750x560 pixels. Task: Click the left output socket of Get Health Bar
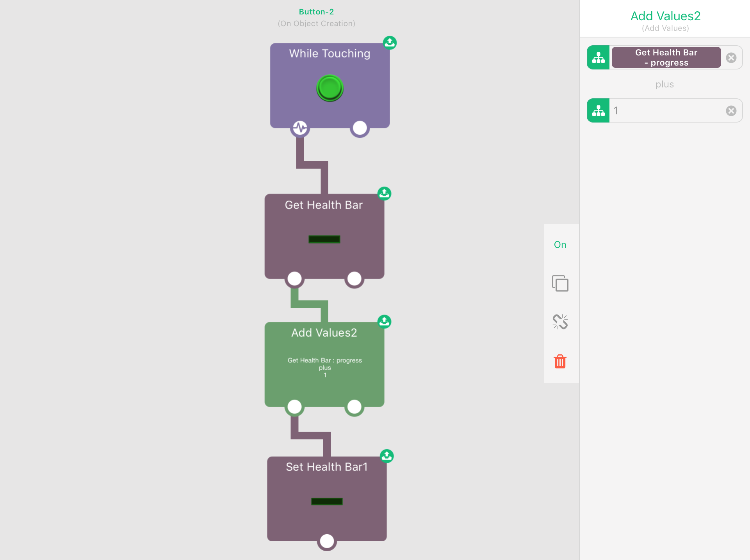click(x=294, y=279)
